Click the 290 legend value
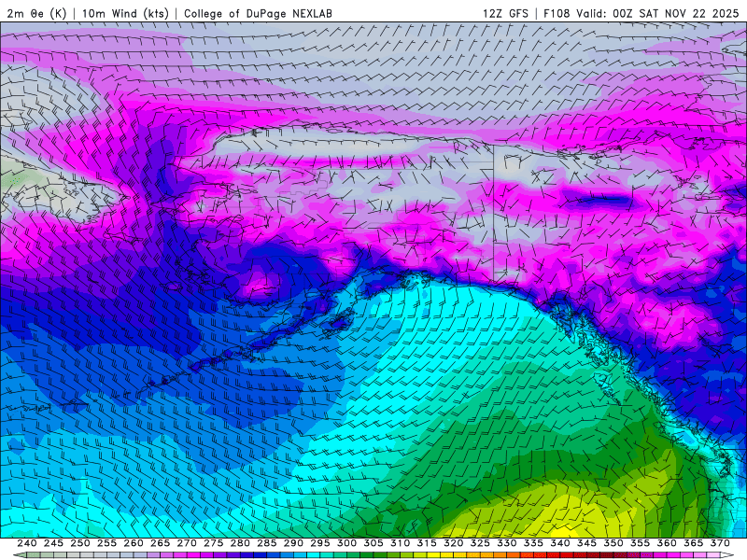The height and width of the screenshot is (560, 747). coord(293,543)
